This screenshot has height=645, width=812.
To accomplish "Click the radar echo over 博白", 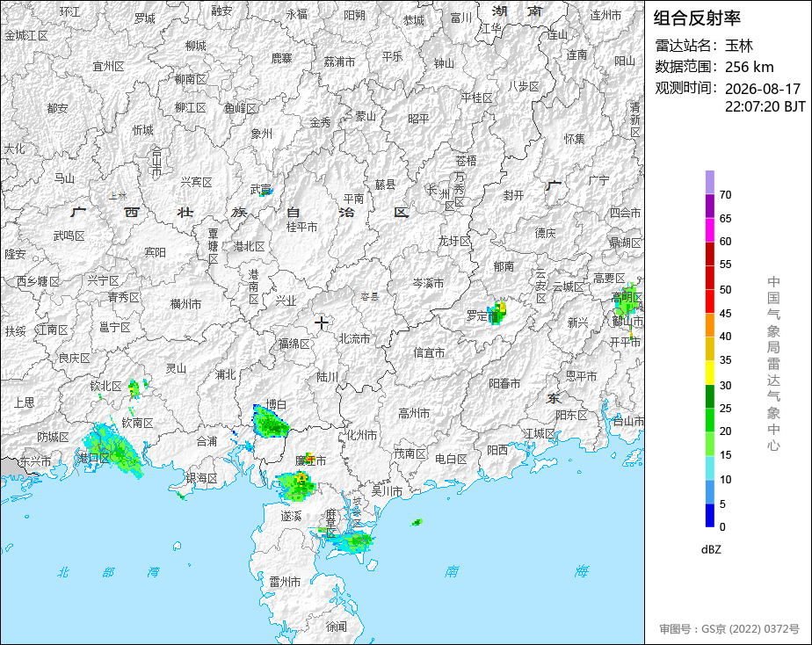I will [269, 422].
